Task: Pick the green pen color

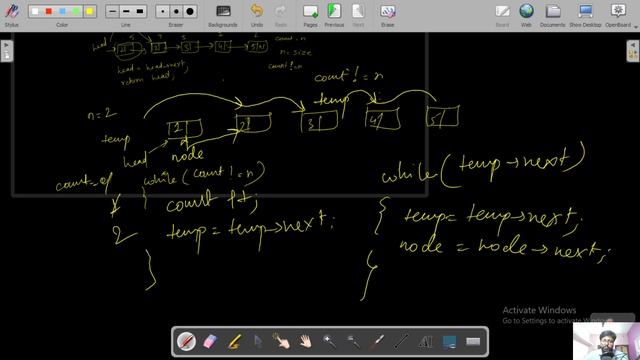Action: point(76,11)
